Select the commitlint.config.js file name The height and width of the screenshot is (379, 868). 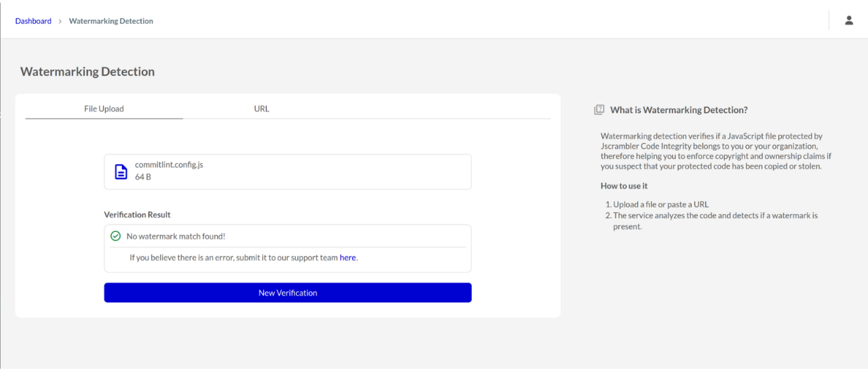pos(169,165)
